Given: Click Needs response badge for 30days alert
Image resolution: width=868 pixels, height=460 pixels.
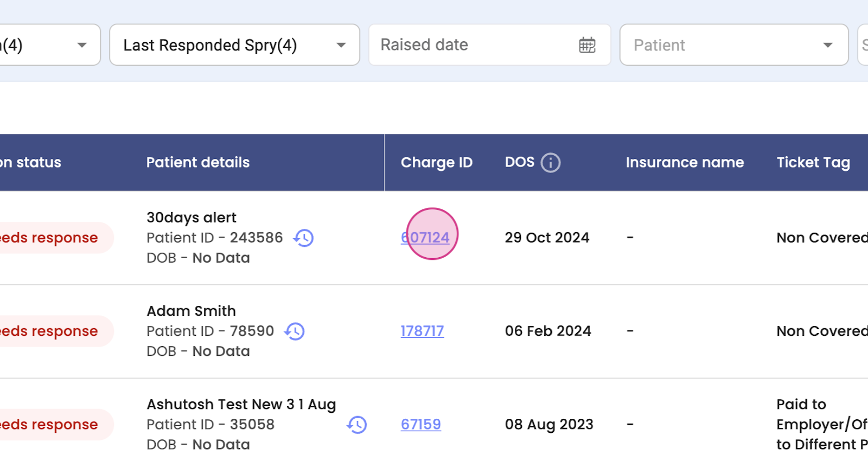Looking at the screenshot, I should 52,238.
